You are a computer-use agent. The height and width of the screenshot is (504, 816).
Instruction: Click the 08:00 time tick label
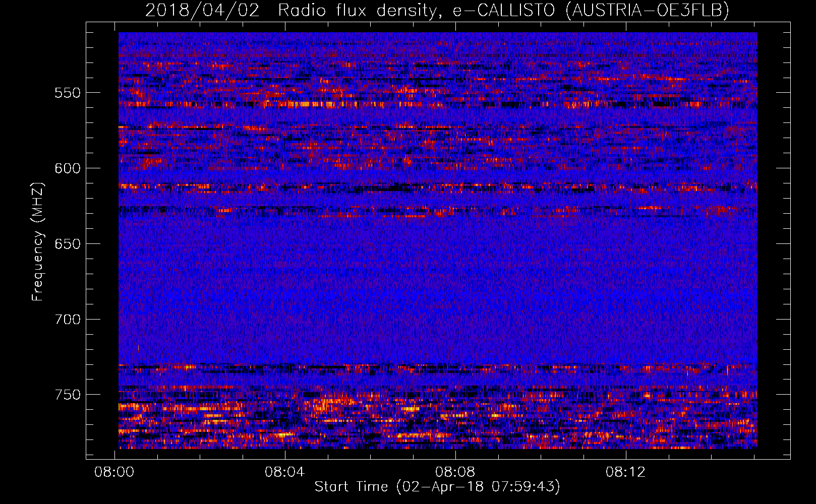click(114, 472)
